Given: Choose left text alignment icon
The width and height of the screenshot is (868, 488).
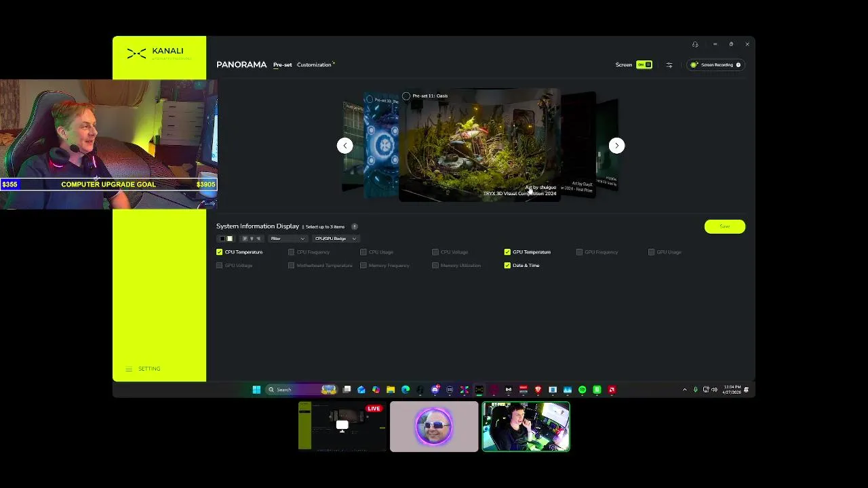Looking at the screenshot, I should 245,239.
